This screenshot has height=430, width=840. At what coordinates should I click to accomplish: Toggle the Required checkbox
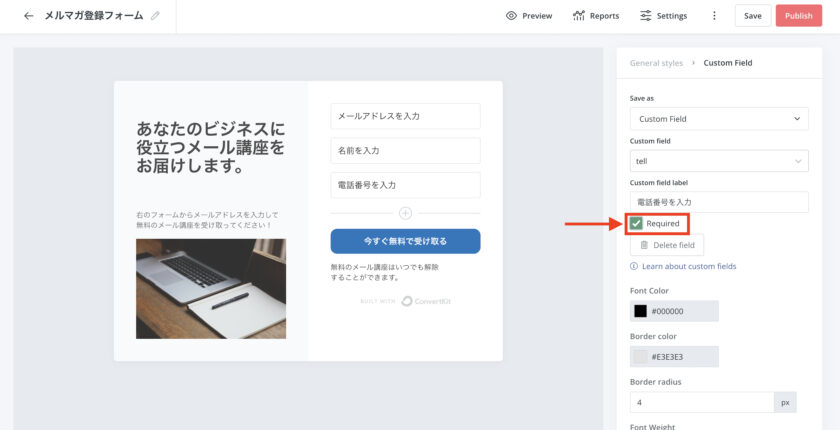pyautogui.click(x=636, y=223)
